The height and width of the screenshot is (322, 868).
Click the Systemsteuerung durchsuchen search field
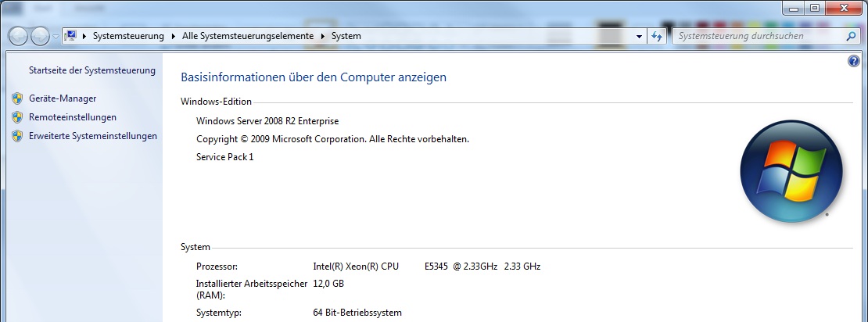pyautogui.click(x=755, y=36)
